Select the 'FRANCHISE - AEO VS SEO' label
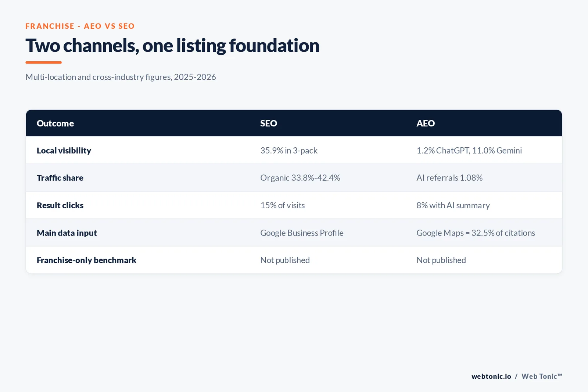 [80, 26]
